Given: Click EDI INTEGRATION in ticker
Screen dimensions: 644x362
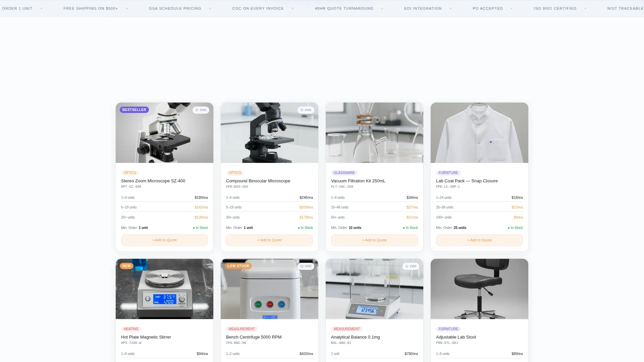Looking at the screenshot, I should pos(423,8).
